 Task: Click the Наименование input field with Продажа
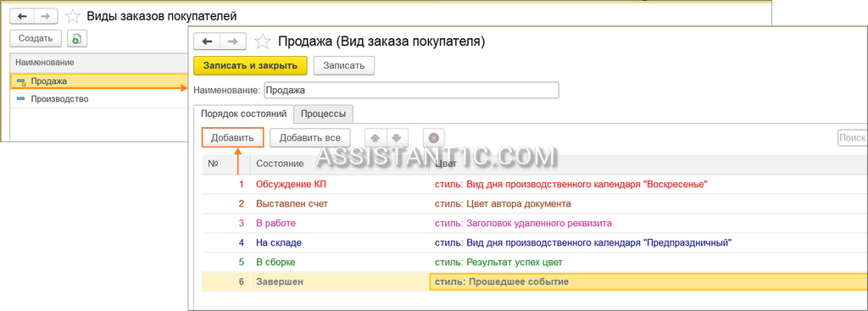pyautogui.click(x=411, y=90)
